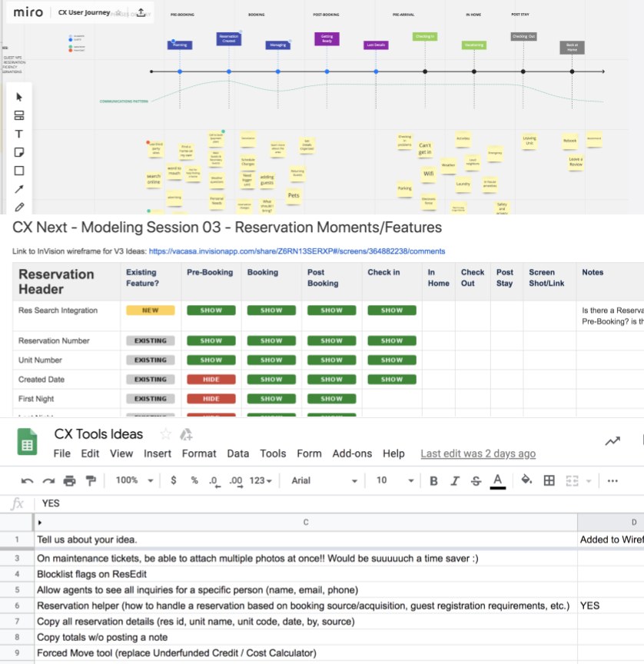Screen dimensions: 644x664
Task: Click NEW badge for Res Search Integration
Action: point(151,310)
